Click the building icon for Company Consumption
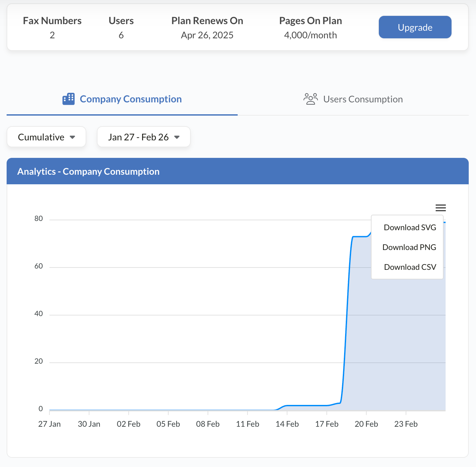Viewport: 476px width, 467px height. [x=68, y=99]
